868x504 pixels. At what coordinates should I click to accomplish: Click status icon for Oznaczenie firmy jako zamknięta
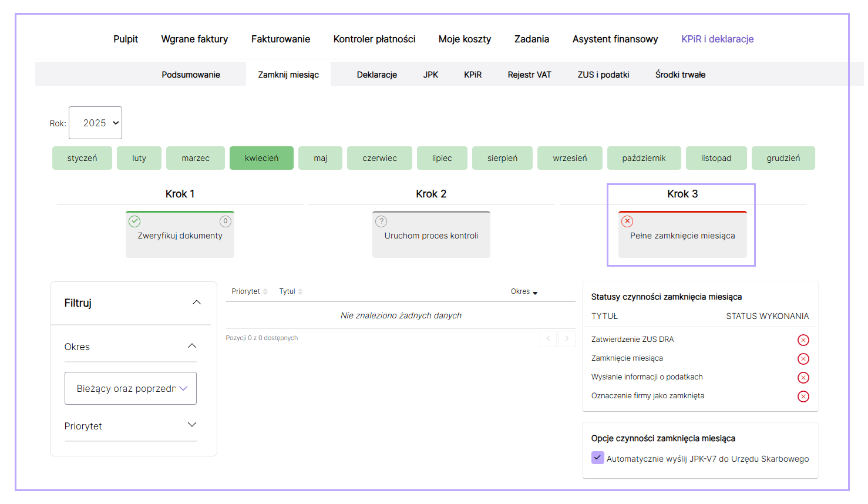point(803,397)
